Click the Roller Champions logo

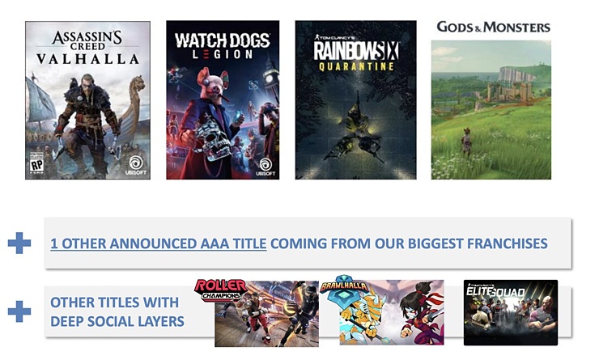(x=221, y=290)
